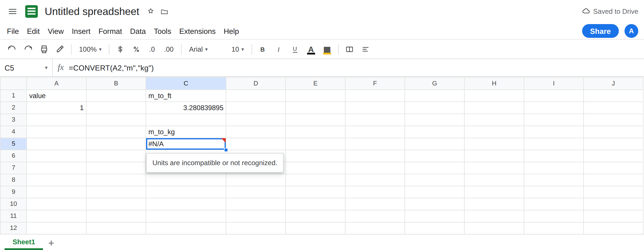Viewport: 644px width, 250px height.
Task: Toggle bold formatting
Action: pos(262,49)
